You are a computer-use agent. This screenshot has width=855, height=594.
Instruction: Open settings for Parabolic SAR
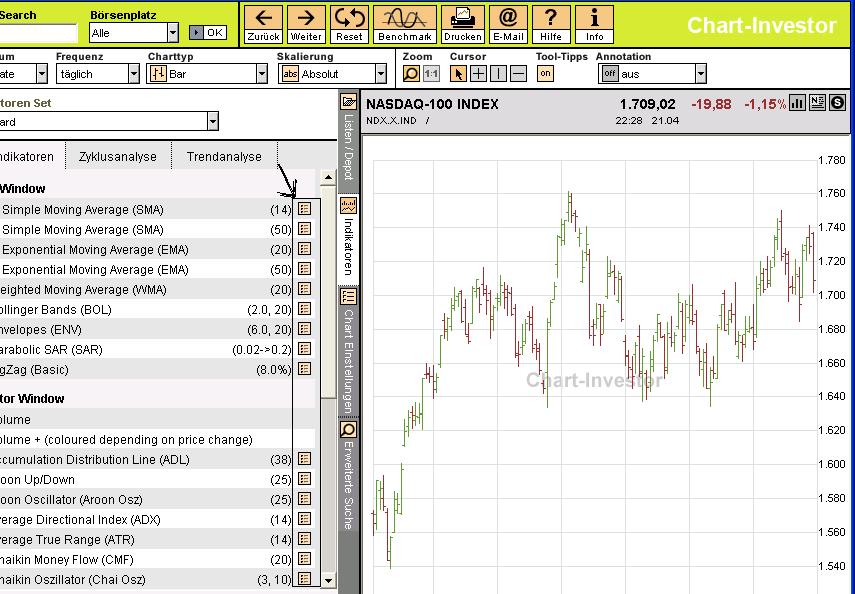coord(304,349)
